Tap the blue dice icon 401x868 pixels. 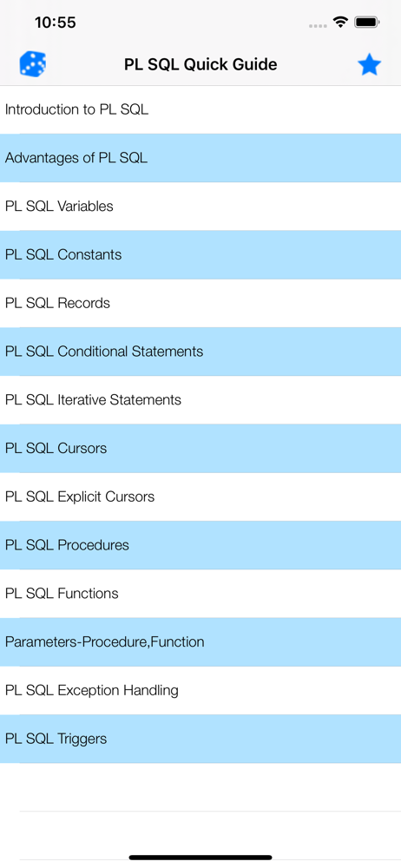pos(33,64)
